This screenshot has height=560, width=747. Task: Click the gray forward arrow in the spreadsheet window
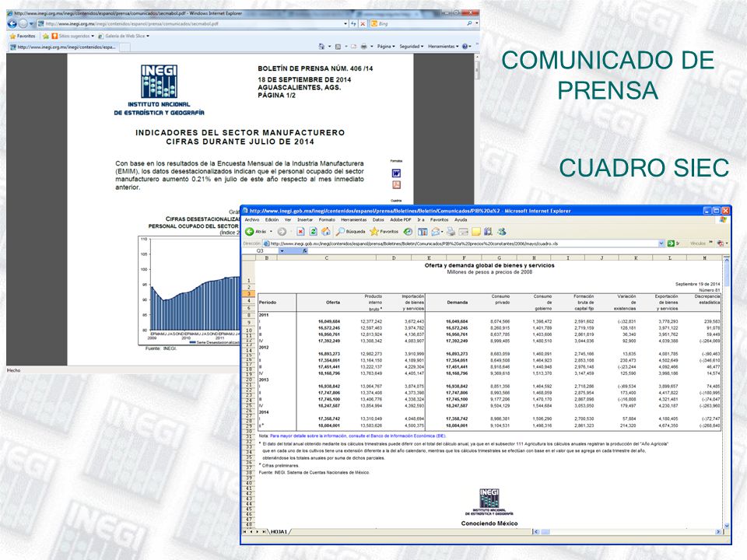282,232
